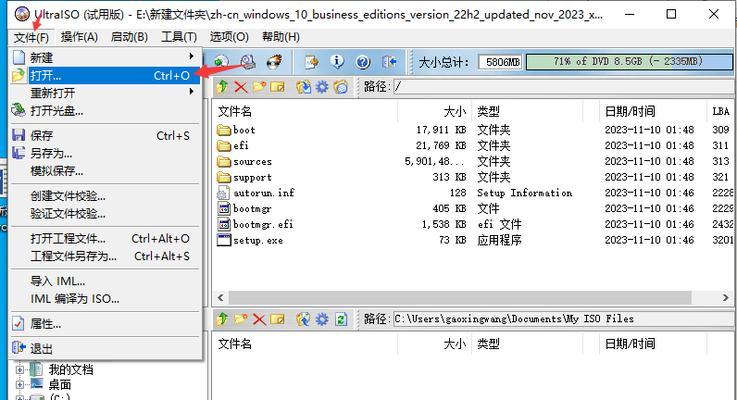Click the Rename icon in ISO pane toolbar
This screenshot has height=400, width=737.
tap(277, 86)
